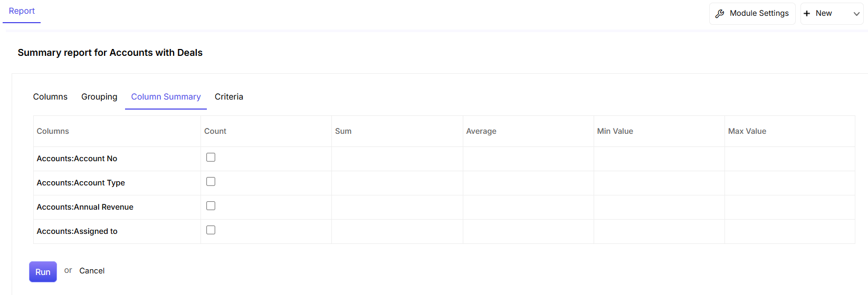
Task: Cancel the report editing
Action: pyautogui.click(x=92, y=271)
